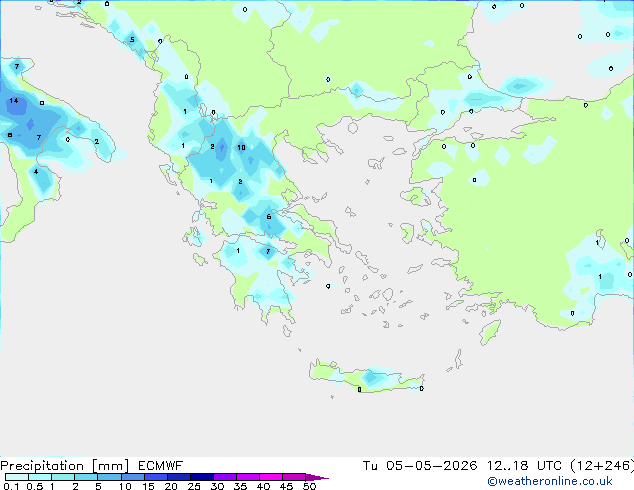Click the '6' precipitation value over central Greece

268,217
